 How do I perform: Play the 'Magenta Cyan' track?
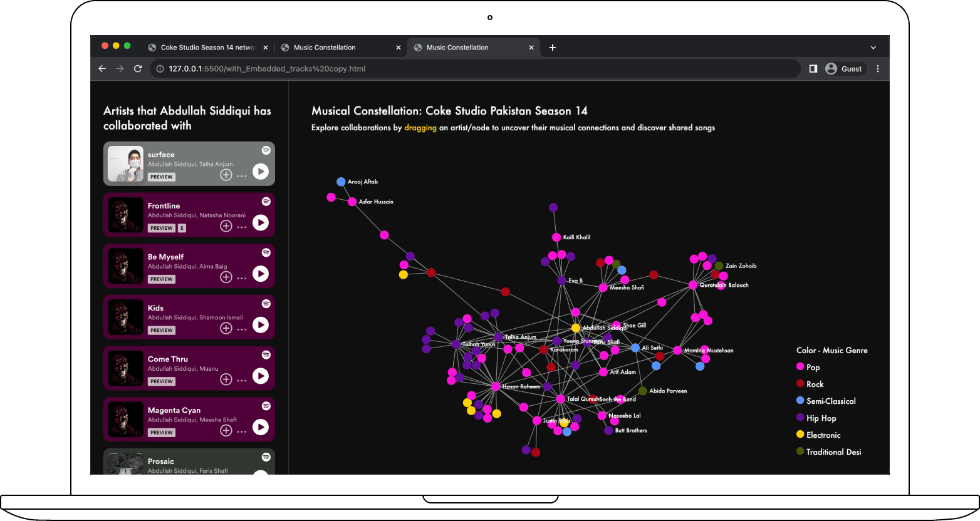click(261, 427)
